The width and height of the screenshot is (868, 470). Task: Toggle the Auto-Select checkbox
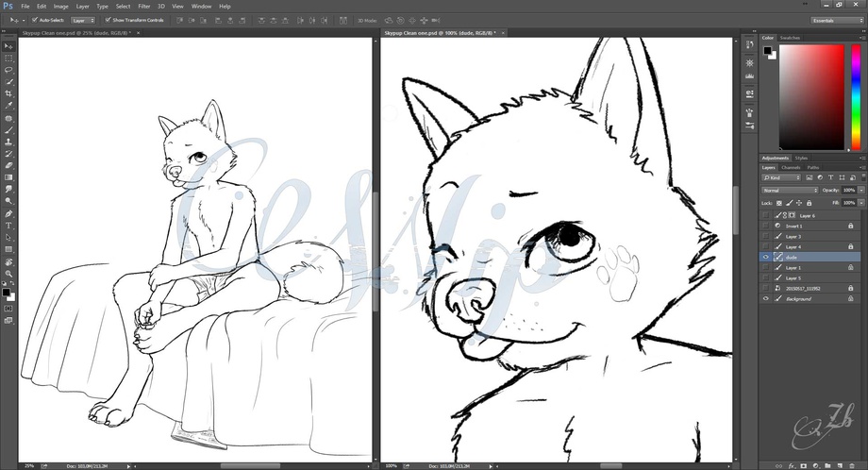(35, 19)
